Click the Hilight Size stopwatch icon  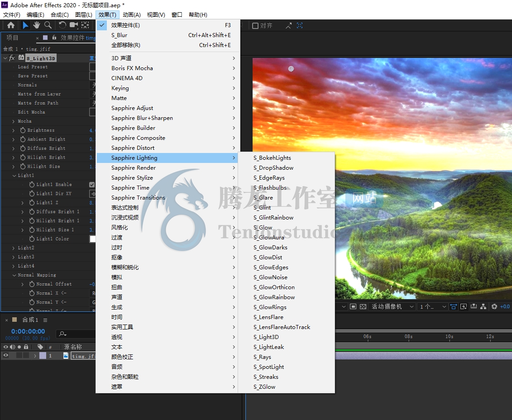pyautogui.click(x=23, y=167)
